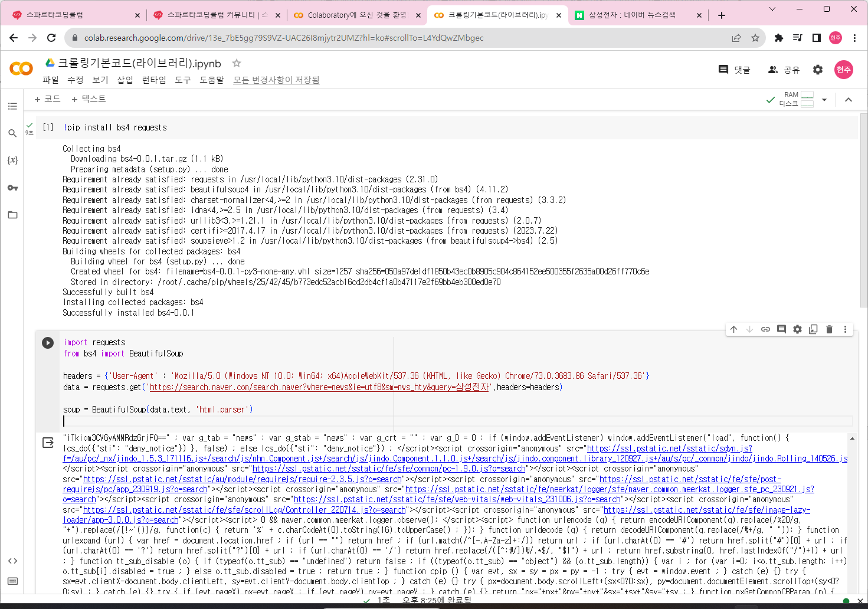This screenshot has height=609, width=868.
Task: Open the Chrome profile avatar
Action: click(836, 38)
